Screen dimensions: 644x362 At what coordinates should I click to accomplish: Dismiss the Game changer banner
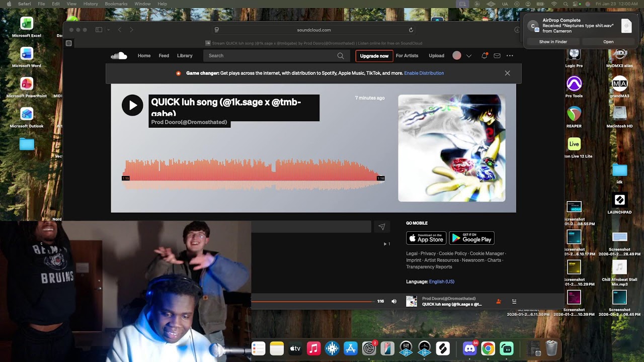pos(507,73)
